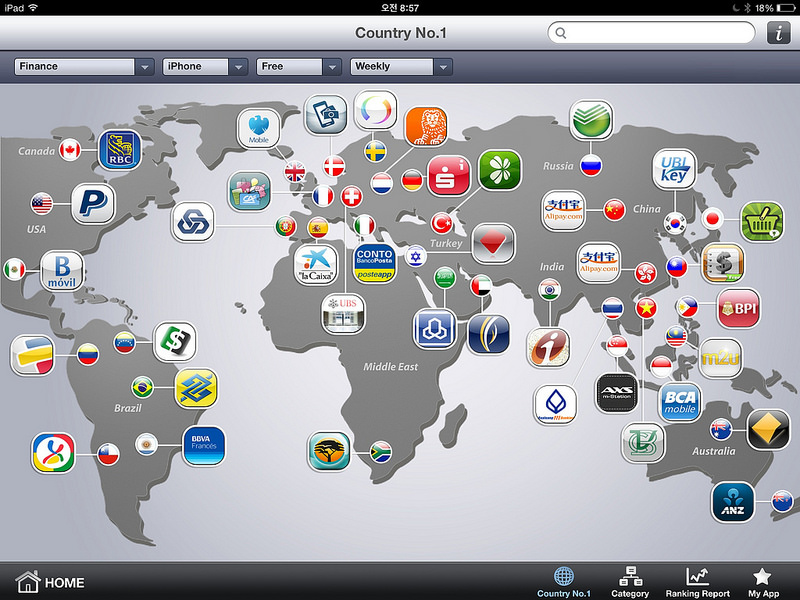The width and height of the screenshot is (800, 600).
Task: Open the Nedbank tree app icon
Action: tap(329, 452)
